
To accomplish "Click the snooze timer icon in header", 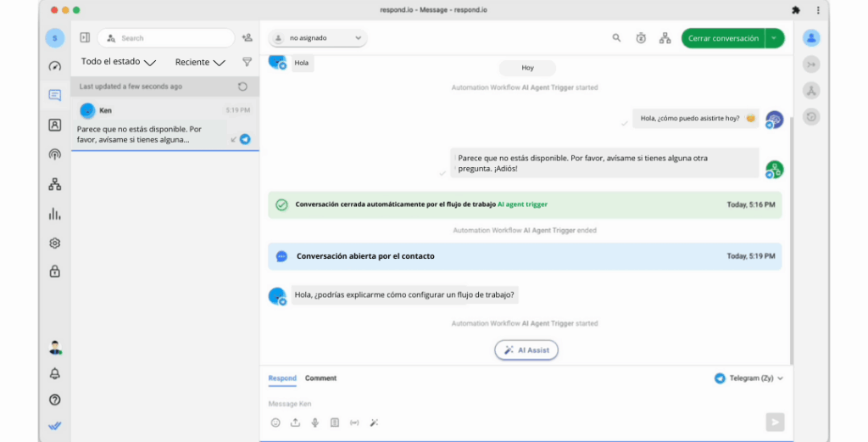I will [x=641, y=38].
